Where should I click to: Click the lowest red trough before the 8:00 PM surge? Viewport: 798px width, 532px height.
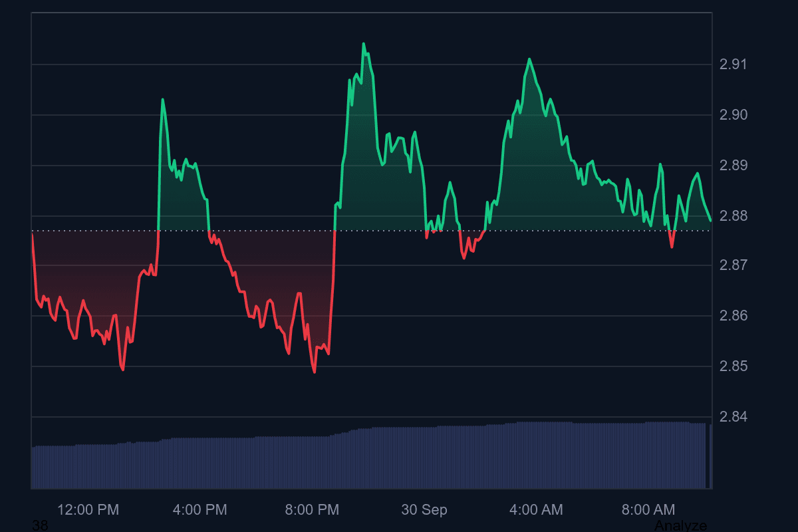[314, 372]
